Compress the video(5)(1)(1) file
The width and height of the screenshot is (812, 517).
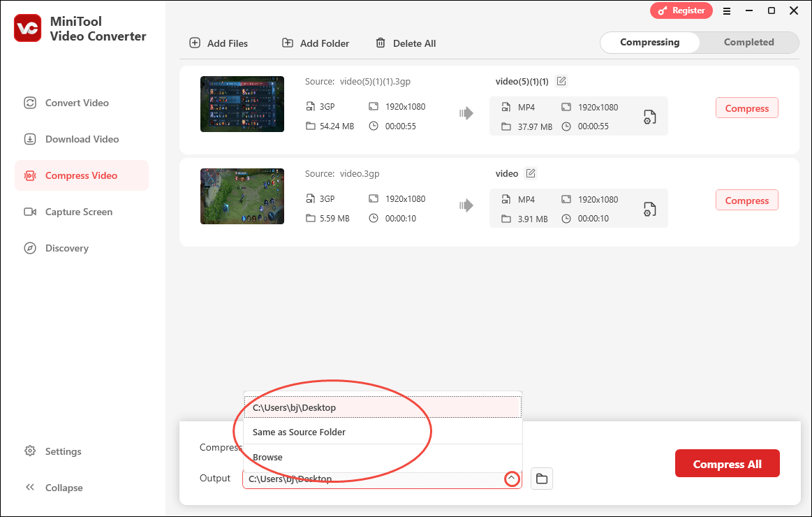tap(747, 108)
